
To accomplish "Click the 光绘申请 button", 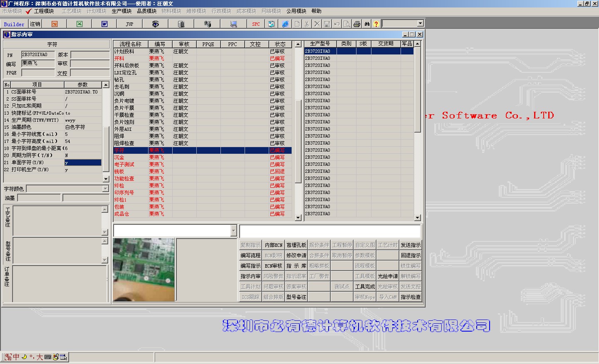I will coord(388,276).
